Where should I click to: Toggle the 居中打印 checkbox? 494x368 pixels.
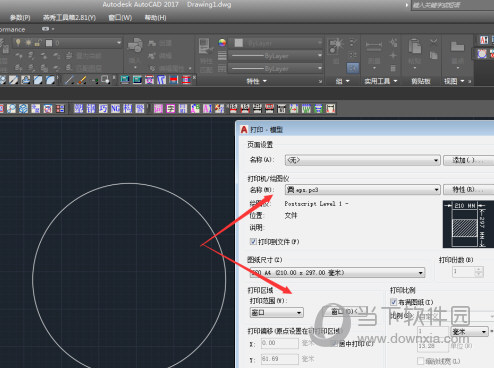click(x=334, y=344)
